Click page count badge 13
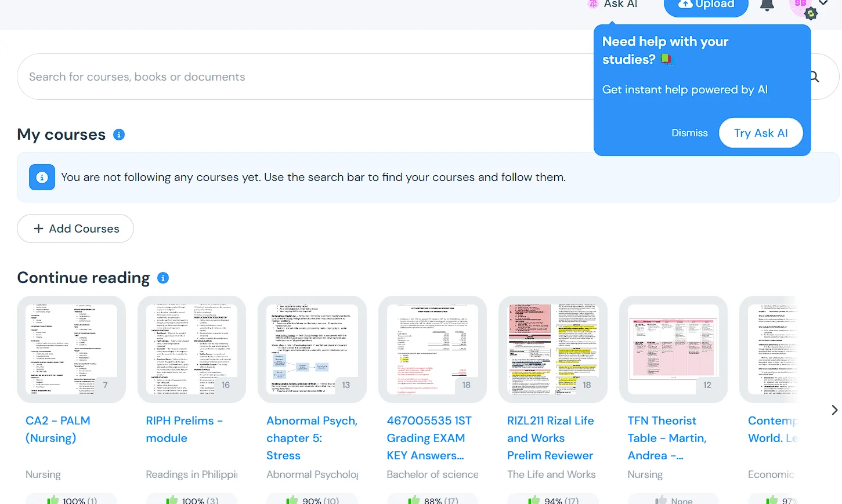842x504 pixels. tap(346, 385)
